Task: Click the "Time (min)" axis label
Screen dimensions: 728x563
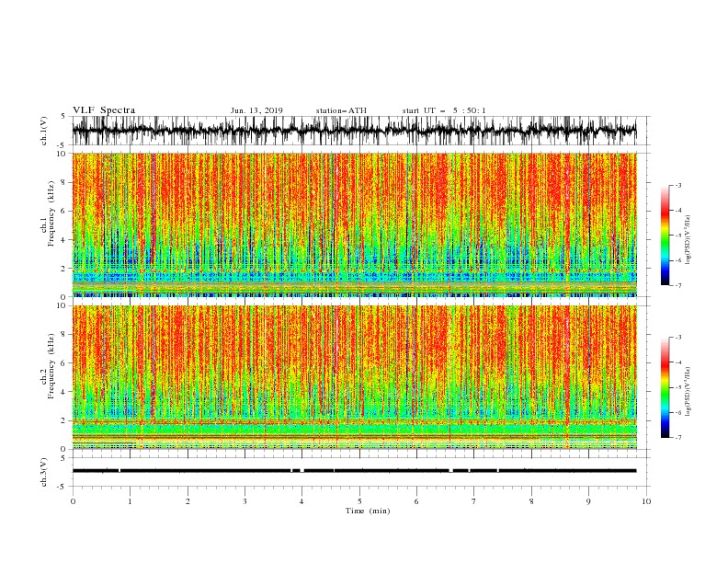Action: tap(368, 511)
